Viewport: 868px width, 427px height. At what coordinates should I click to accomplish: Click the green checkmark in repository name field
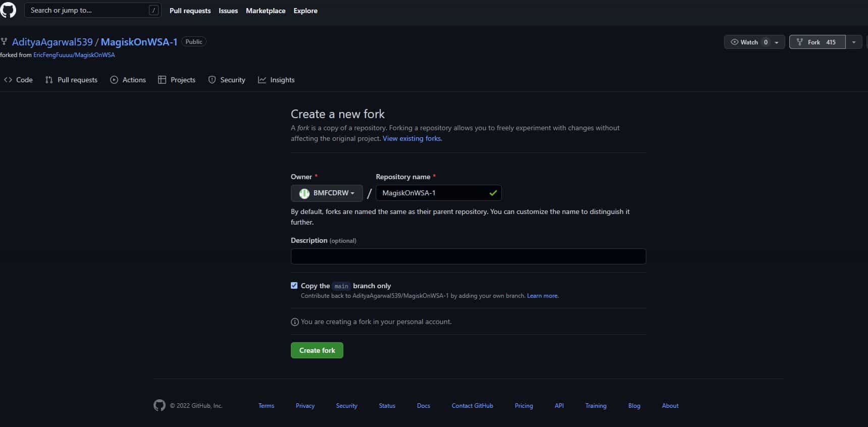493,193
